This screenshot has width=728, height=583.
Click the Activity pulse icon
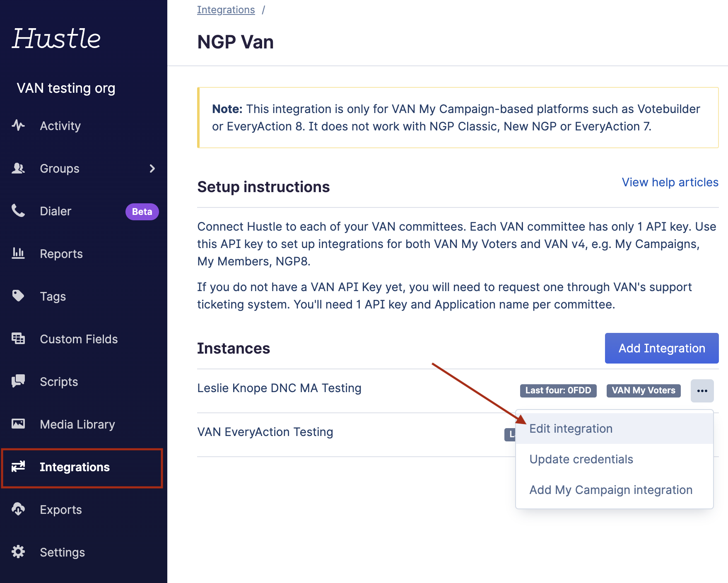pyautogui.click(x=18, y=125)
